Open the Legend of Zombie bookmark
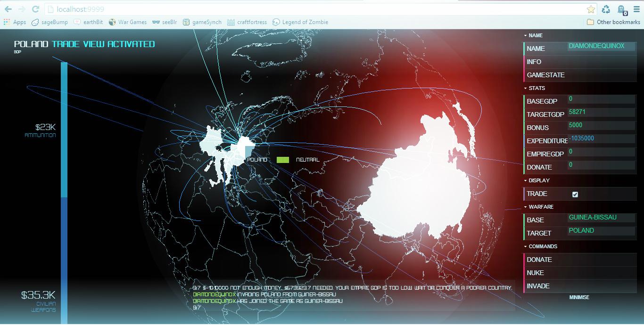Image resolution: width=644 pixels, height=325 pixels. (300, 22)
